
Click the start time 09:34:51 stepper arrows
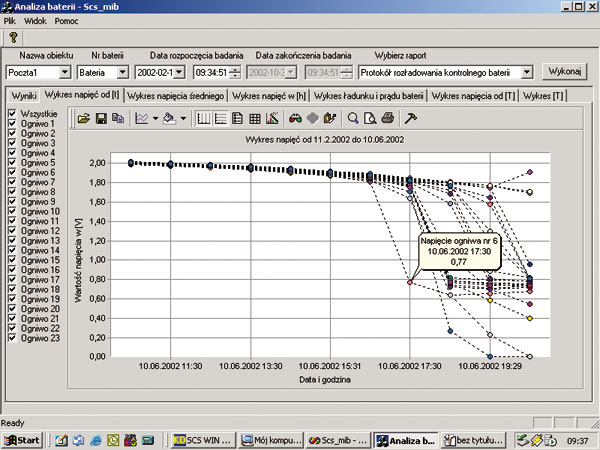[235, 72]
